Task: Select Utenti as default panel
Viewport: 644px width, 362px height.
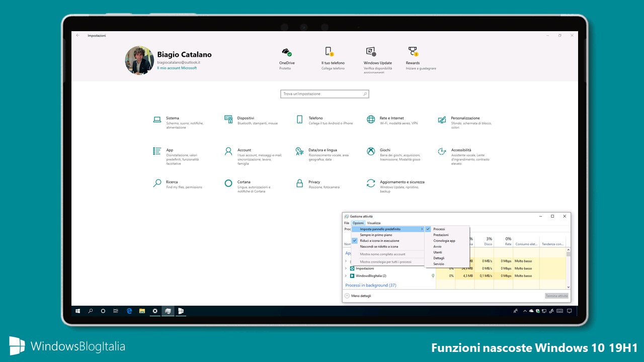Action: (x=447, y=252)
